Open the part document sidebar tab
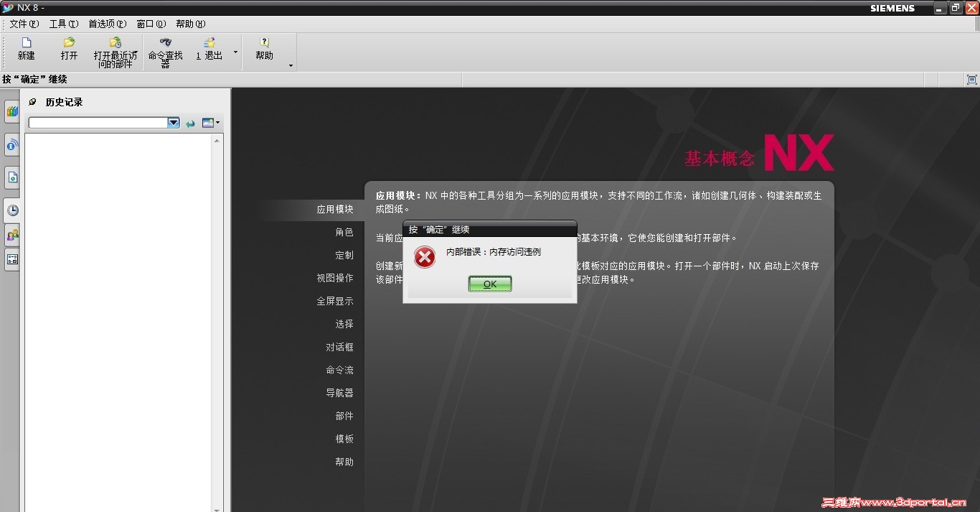Viewport: 980px width, 512px height. point(12,177)
